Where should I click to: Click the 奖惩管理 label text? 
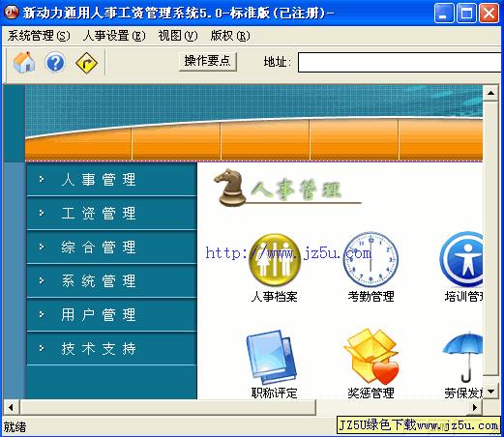click(x=371, y=393)
